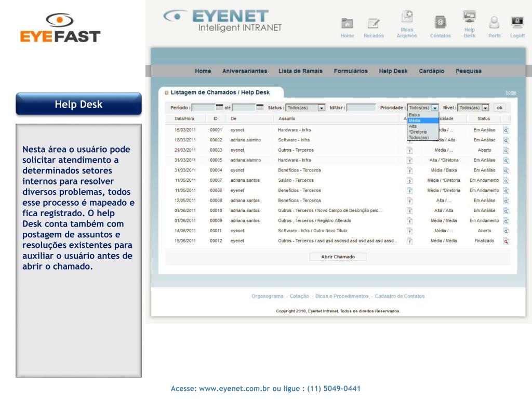The width and height of the screenshot is (532, 399).
Task: View details of ticket 00003 magnifier icon
Action: pyautogui.click(x=506, y=151)
